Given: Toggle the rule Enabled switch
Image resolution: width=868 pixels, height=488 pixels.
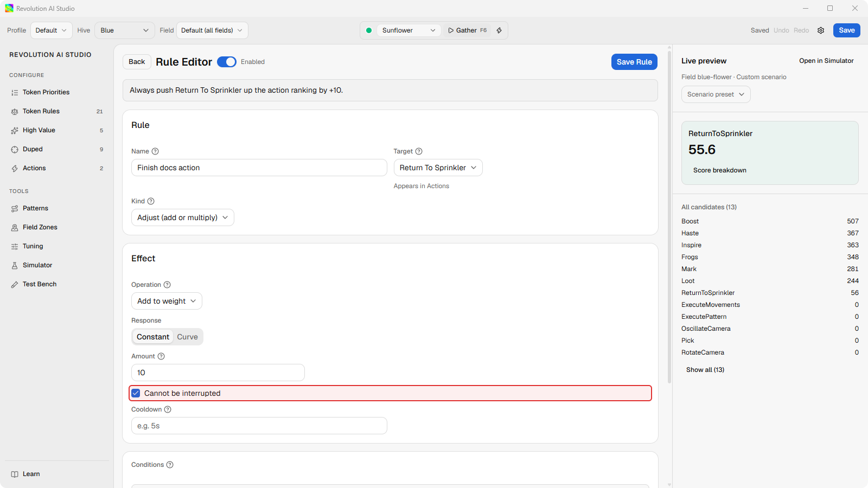Looking at the screenshot, I should click(x=227, y=62).
